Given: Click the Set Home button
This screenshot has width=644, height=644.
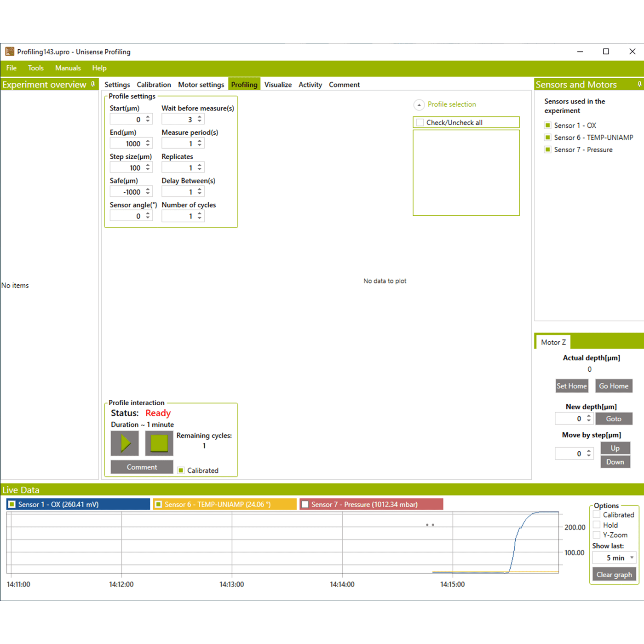Looking at the screenshot, I should tap(572, 386).
